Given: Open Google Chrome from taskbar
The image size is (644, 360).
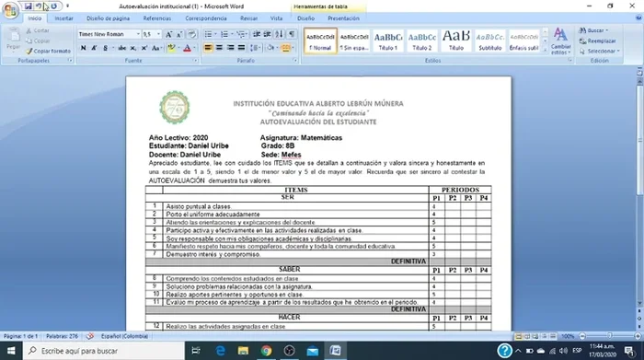Looking at the screenshot, I should (266, 351).
